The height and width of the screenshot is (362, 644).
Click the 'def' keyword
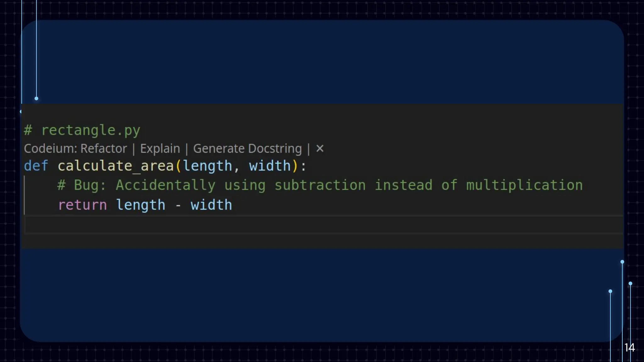(36, 166)
